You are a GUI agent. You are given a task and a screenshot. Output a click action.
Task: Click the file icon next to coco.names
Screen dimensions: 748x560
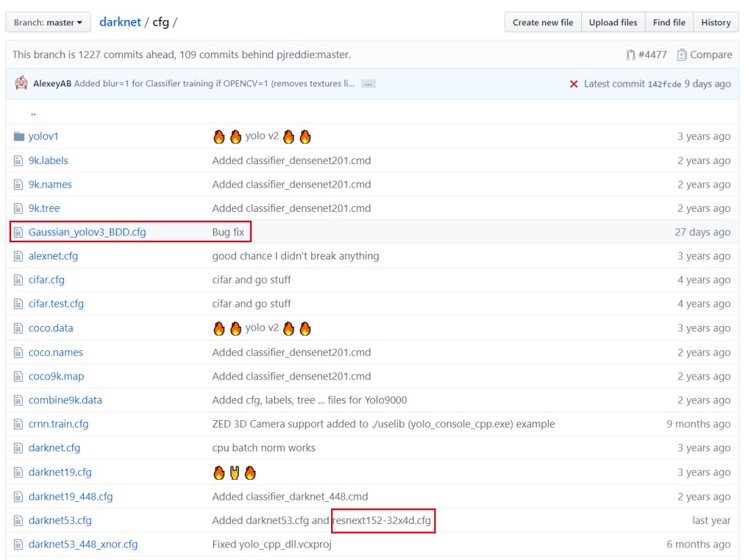(18, 352)
